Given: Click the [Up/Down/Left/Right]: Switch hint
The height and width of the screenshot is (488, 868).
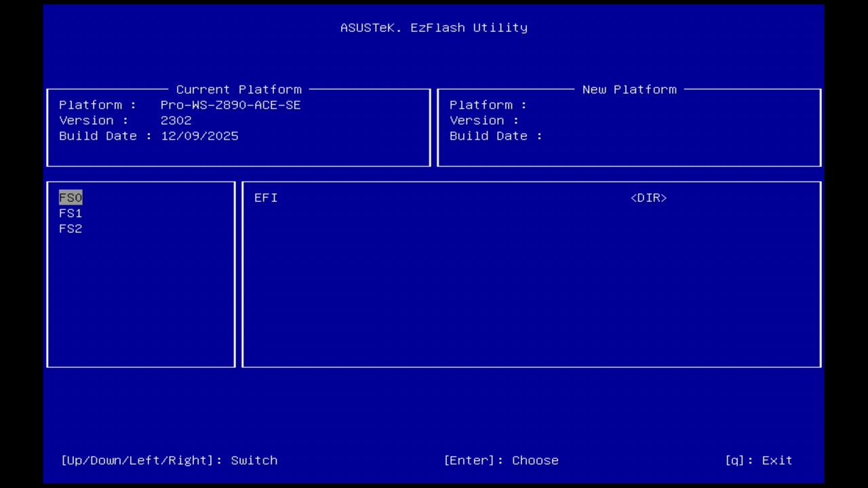Looking at the screenshot, I should [169, 460].
